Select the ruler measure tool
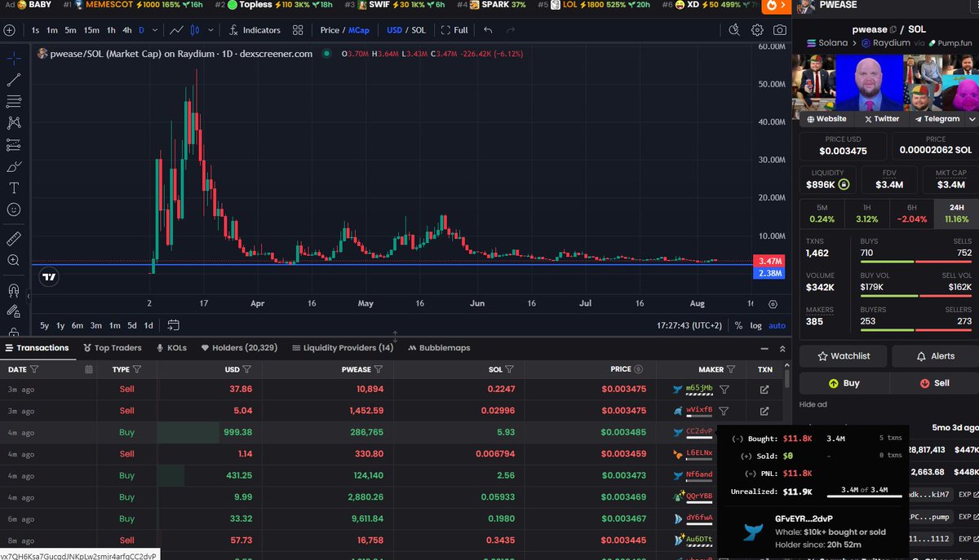The height and width of the screenshot is (560, 979). [x=14, y=239]
